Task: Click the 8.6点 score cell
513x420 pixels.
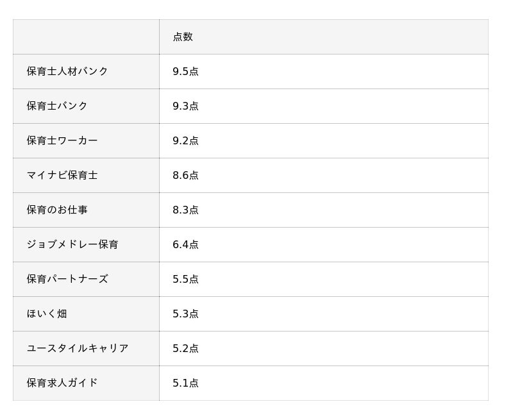Action: pos(185,176)
